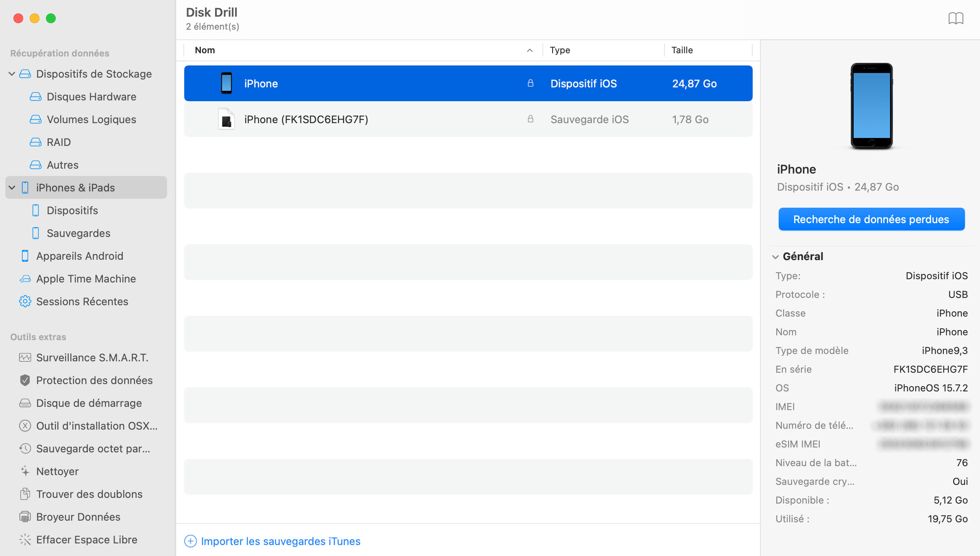This screenshot has width=980, height=556.
Task: Click the iPhone device icon in list
Action: click(x=227, y=83)
